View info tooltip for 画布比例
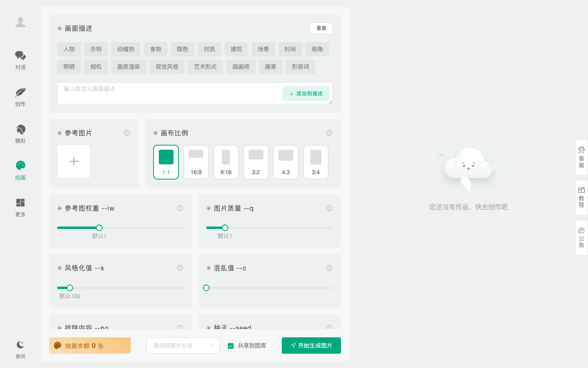 [x=329, y=133]
